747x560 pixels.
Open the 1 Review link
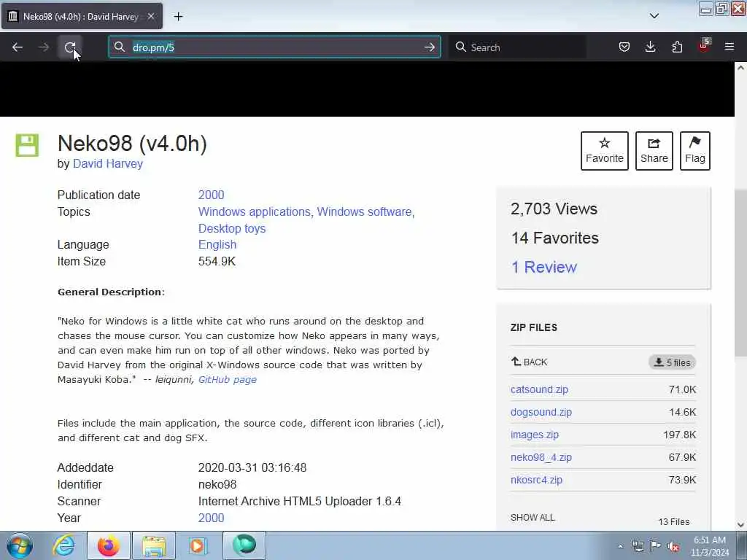coord(544,267)
